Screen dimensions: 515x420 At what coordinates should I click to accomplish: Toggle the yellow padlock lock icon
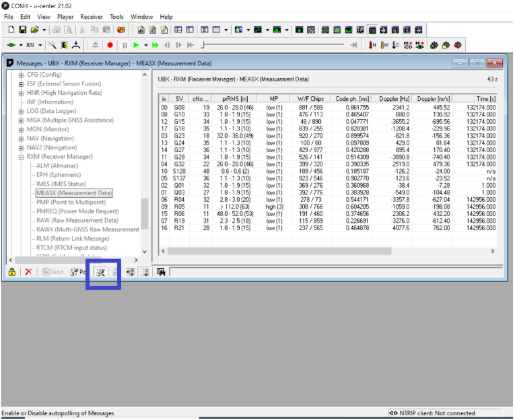click(x=12, y=271)
